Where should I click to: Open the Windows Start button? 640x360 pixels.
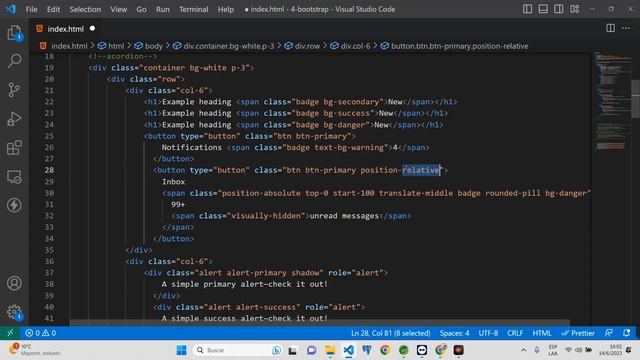tap(181, 350)
